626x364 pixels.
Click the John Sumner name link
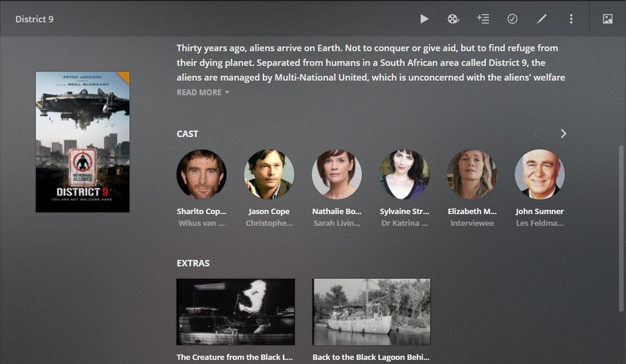click(x=540, y=211)
